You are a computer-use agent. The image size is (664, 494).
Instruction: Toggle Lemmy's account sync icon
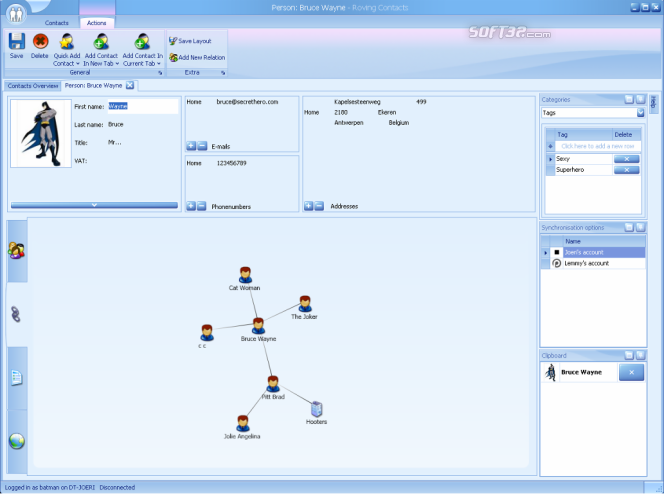(x=557, y=263)
